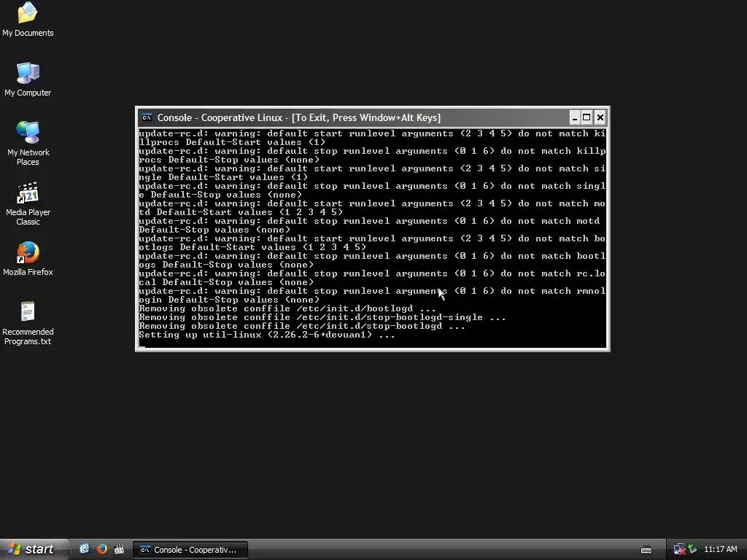Launch Media Player Classic from quick launch

click(119, 549)
